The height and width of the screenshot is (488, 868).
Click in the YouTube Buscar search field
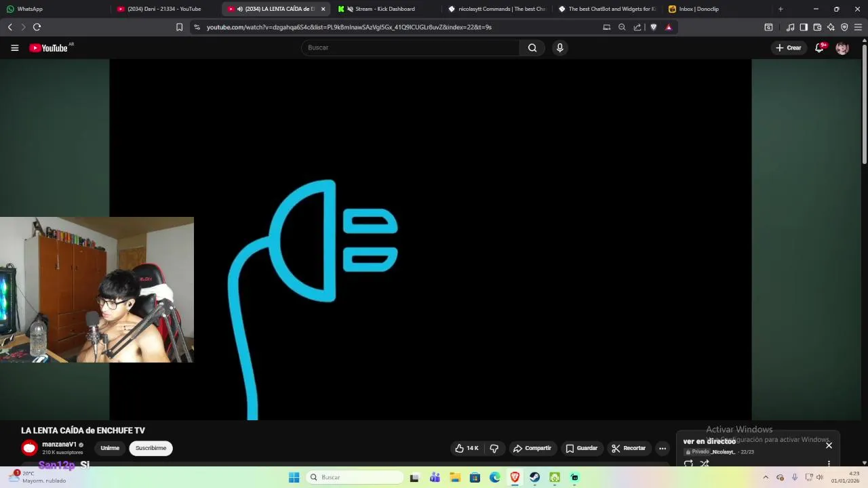[410, 47]
